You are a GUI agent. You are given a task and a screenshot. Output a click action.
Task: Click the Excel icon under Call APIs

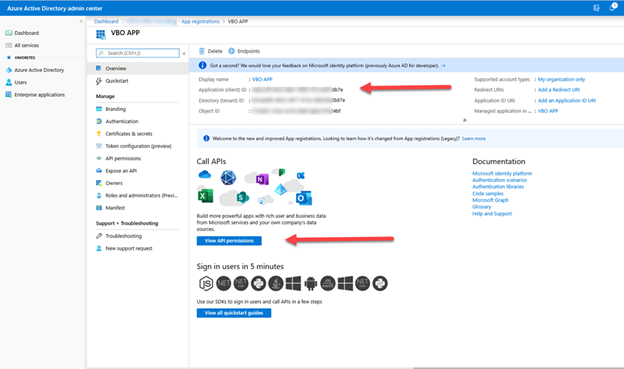click(x=205, y=196)
